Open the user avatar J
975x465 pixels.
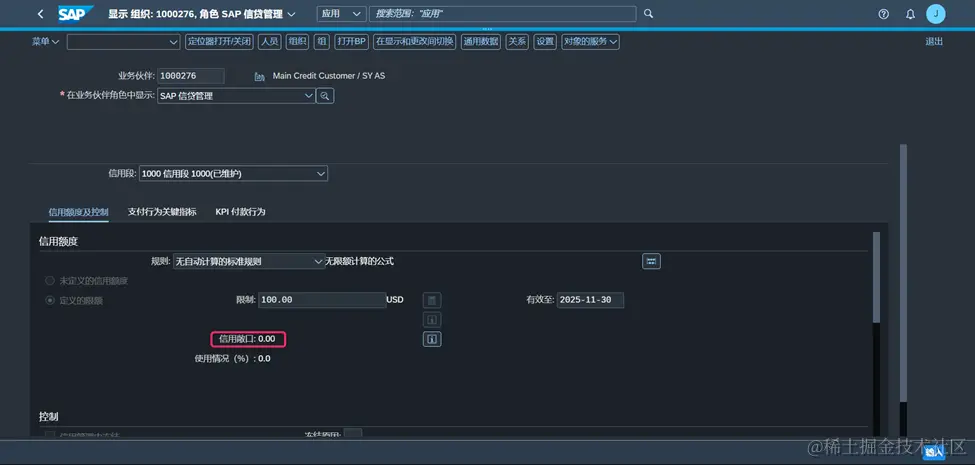coord(935,14)
